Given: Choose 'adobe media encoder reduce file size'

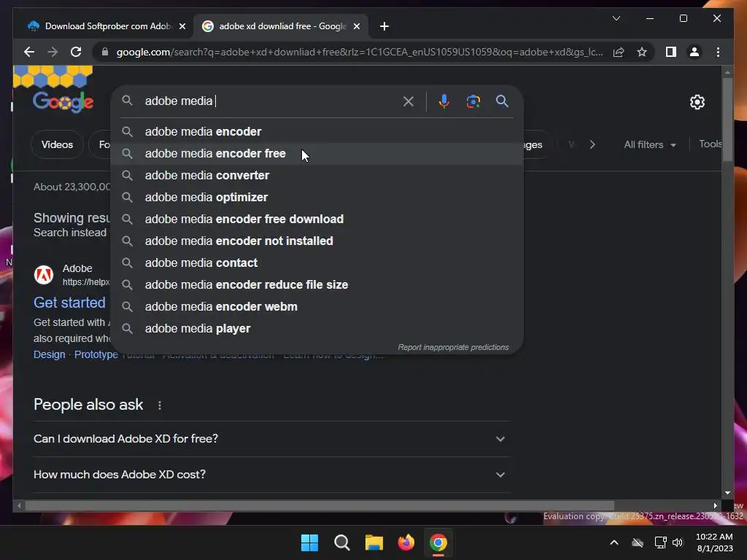Looking at the screenshot, I should (317, 285).
